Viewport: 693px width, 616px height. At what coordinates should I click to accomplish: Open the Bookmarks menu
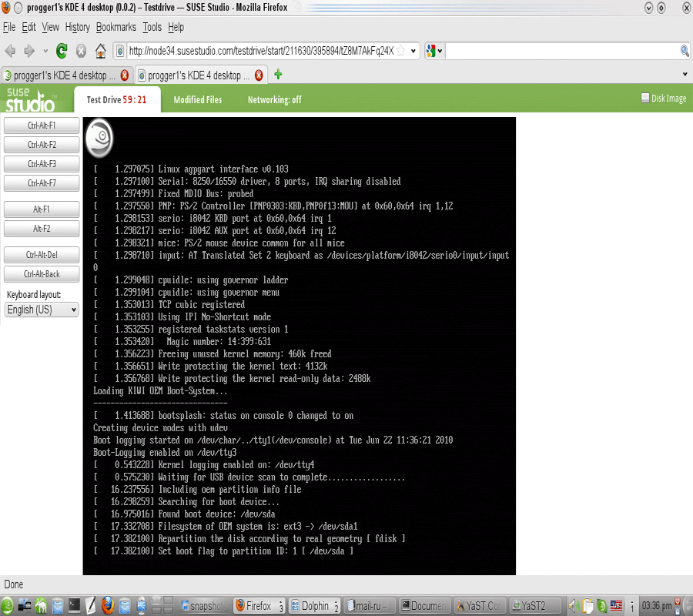click(x=116, y=28)
